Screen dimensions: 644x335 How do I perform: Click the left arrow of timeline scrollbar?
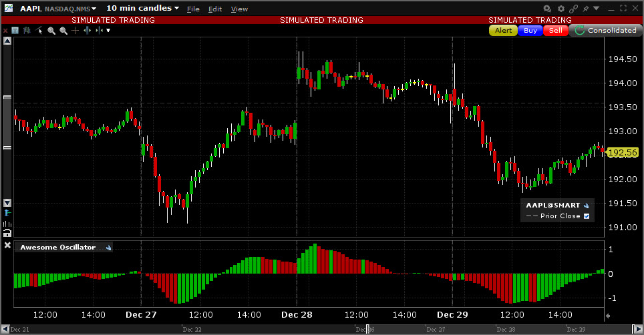point(5,329)
